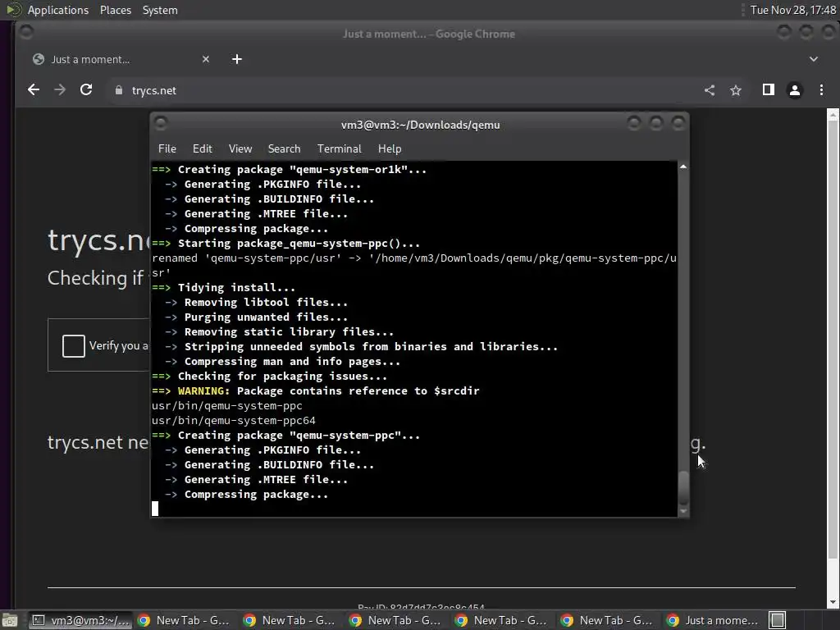The height and width of the screenshot is (630, 840).
Task: Select the 'Just a moment...' browser tab
Action: click(122, 59)
